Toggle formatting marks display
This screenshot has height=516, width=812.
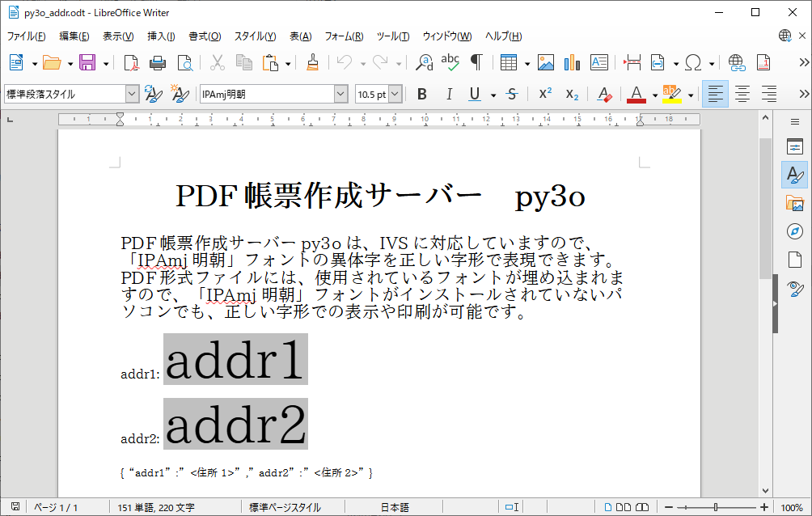pyautogui.click(x=476, y=63)
